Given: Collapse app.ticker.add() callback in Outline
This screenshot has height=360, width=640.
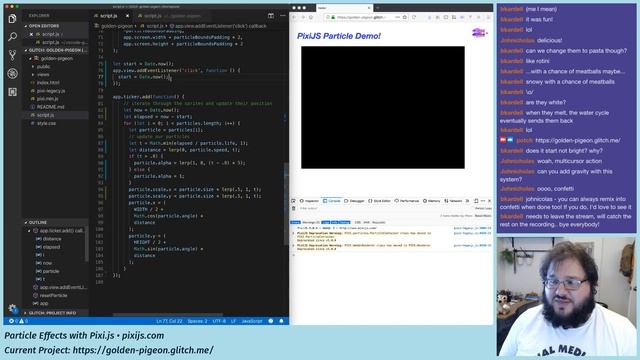Looking at the screenshot, I should pos(29,231).
